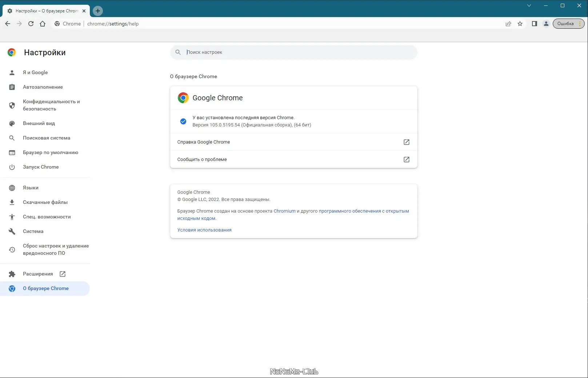Open Скачанные файлы section

(45, 202)
